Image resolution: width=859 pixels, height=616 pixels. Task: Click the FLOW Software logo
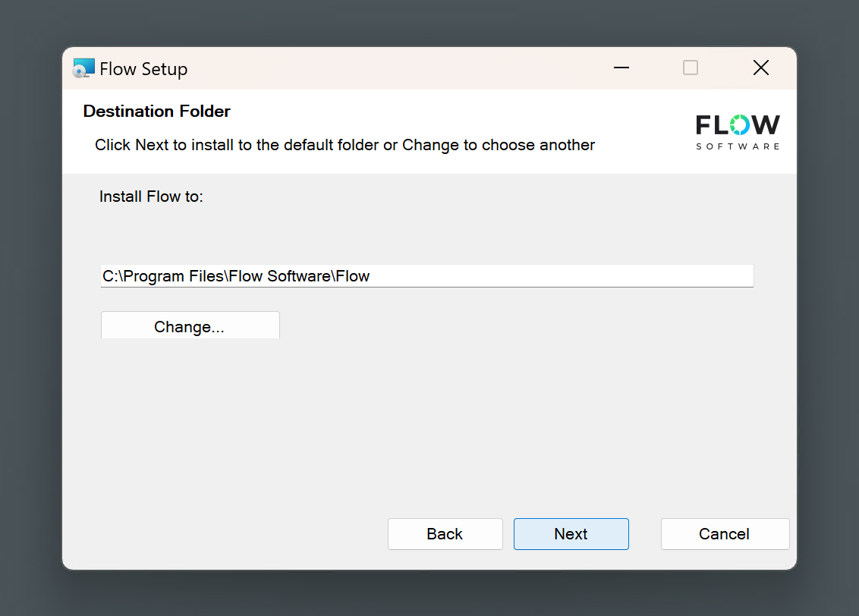tap(738, 131)
